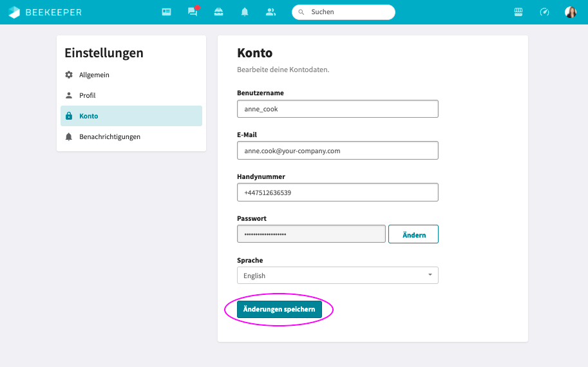Expand the Sprache dropdown
Screen dimensions: 588x367
pyautogui.click(x=337, y=276)
